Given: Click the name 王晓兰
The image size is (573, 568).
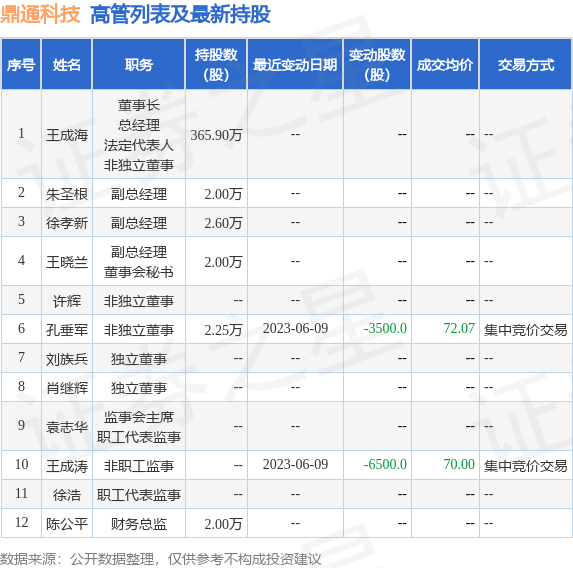Looking at the screenshot, I should point(67,262).
